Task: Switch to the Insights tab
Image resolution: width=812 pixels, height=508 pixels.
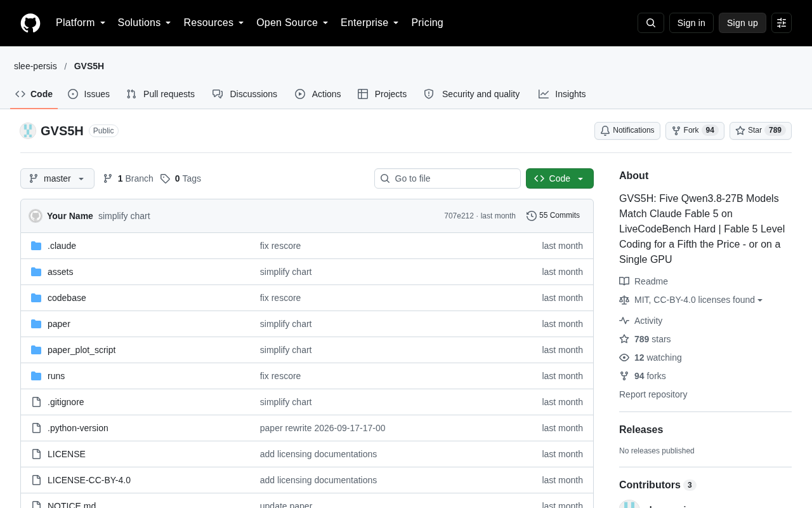Action: click(x=562, y=94)
